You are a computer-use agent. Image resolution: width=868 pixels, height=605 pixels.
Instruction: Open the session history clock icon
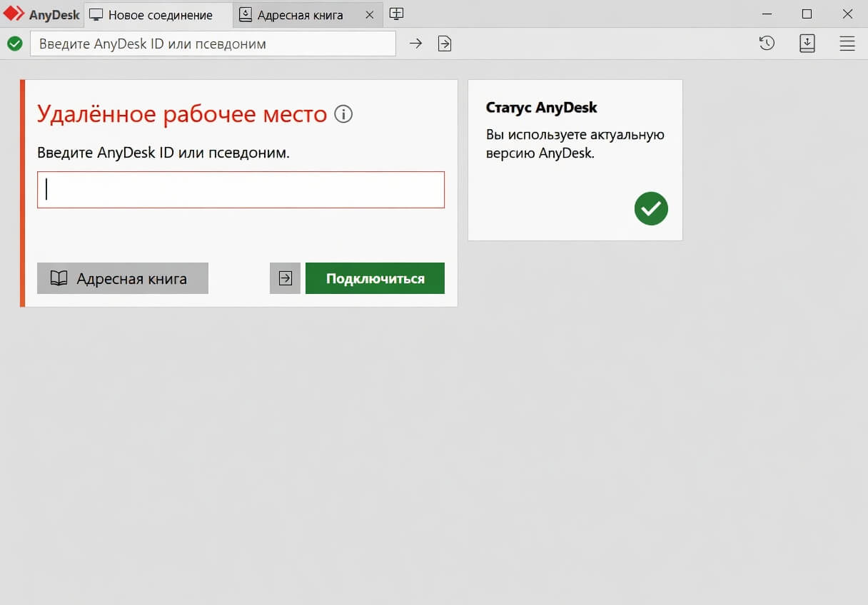pyautogui.click(x=767, y=44)
